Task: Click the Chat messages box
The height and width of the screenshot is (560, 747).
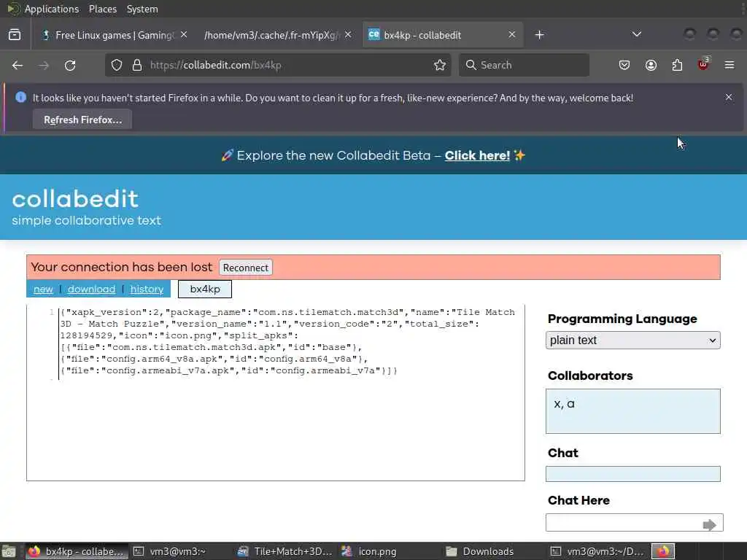Action: pyautogui.click(x=632, y=474)
